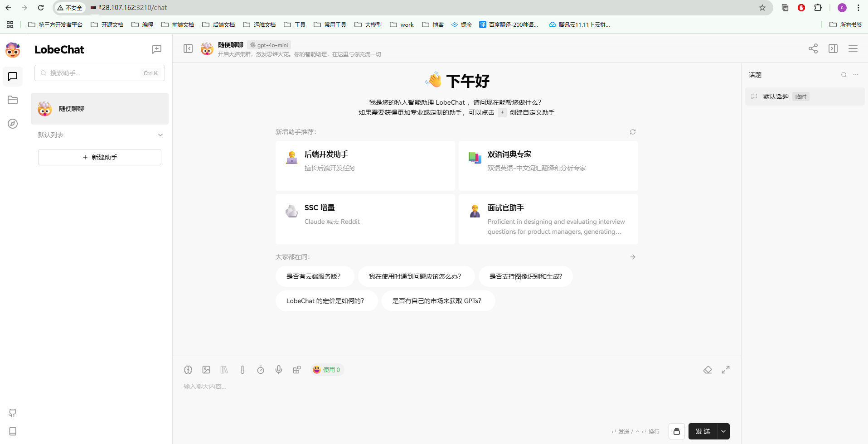Open the 面试官助手 card
Image resolution: width=868 pixels, height=444 pixels.
coord(548,219)
